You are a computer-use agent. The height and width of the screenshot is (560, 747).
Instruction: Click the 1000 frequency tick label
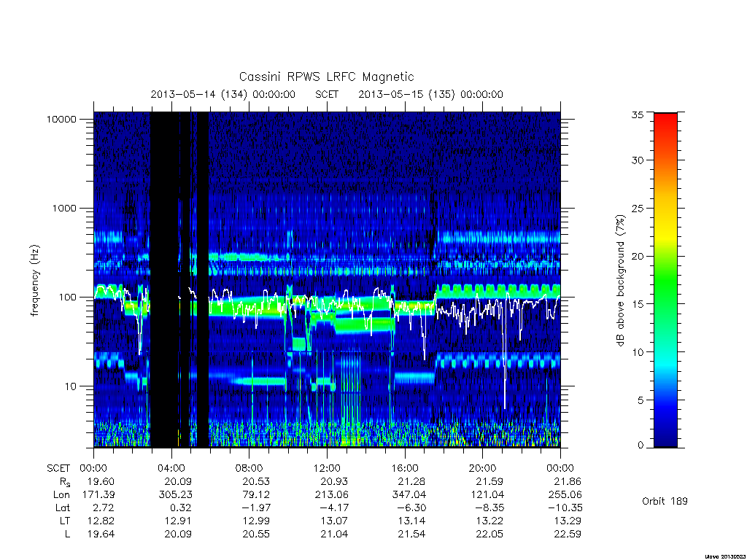pyautogui.click(x=64, y=208)
